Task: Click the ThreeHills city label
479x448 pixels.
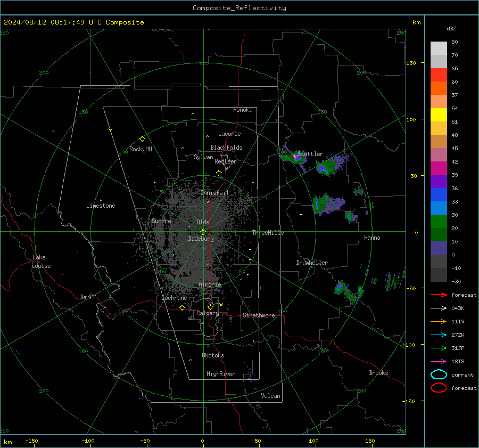Action: point(268,233)
